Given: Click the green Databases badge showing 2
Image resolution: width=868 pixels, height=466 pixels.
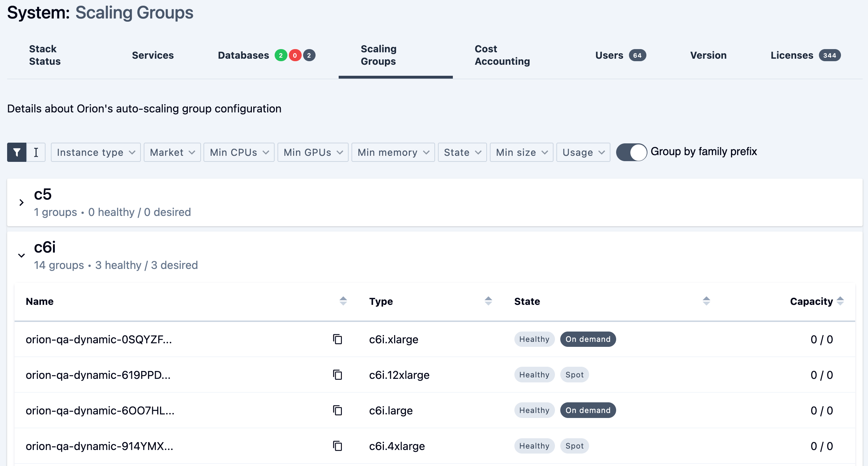Looking at the screenshot, I should (x=281, y=55).
